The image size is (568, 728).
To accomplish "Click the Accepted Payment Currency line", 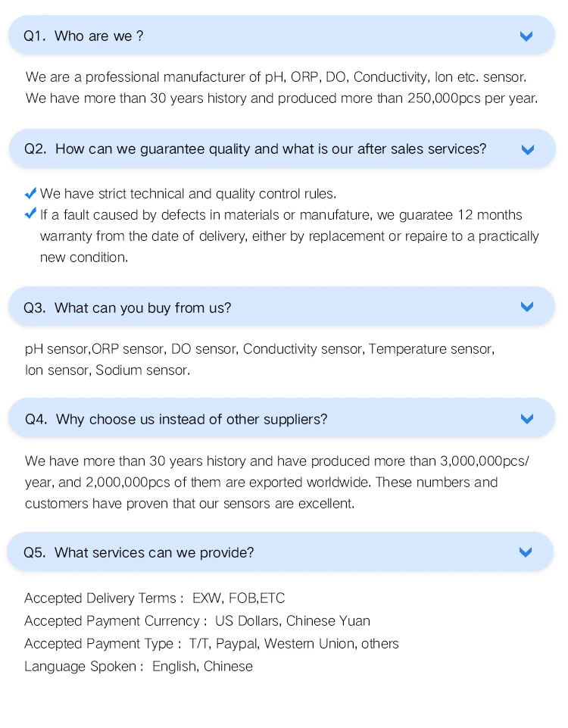I will coord(197,620).
